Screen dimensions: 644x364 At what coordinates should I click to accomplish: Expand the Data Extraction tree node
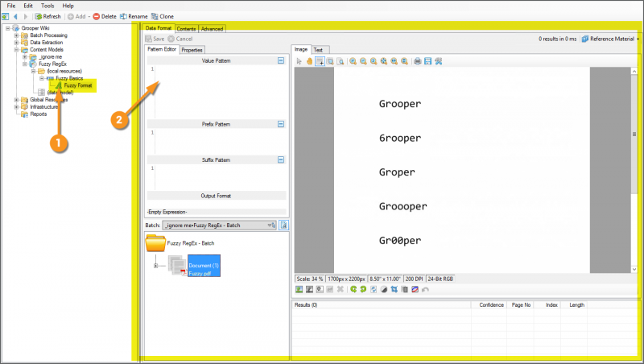(16, 43)
